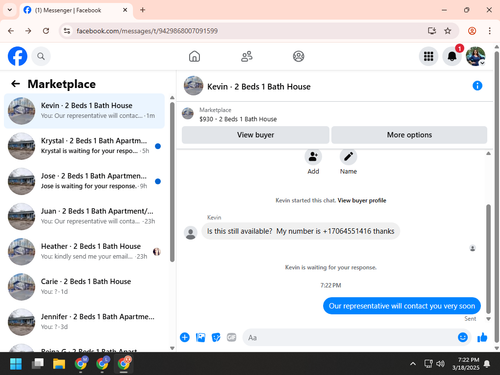
Task: Open Krystal's conversation
Action: click(x=84, y=146)
